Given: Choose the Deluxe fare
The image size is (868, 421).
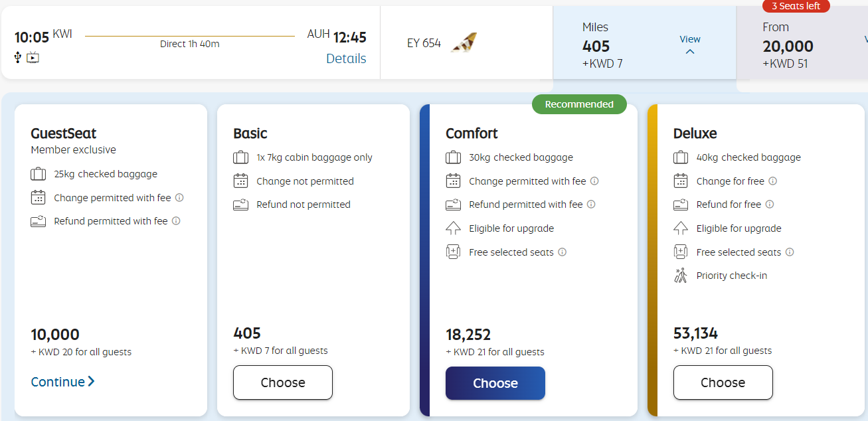Looking at the screenshot, I should coord(723,382).
